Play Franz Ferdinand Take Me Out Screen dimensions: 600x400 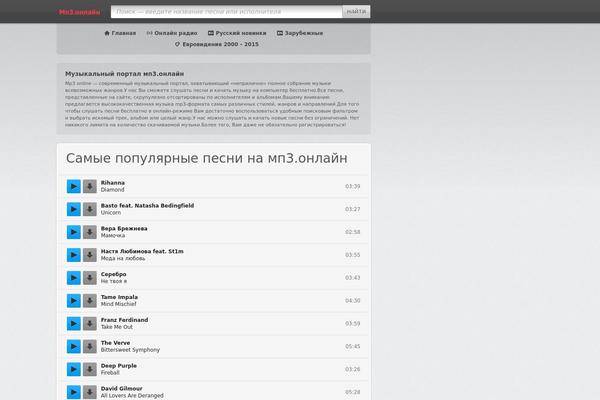pyautogui.click(x=74, y=323)
